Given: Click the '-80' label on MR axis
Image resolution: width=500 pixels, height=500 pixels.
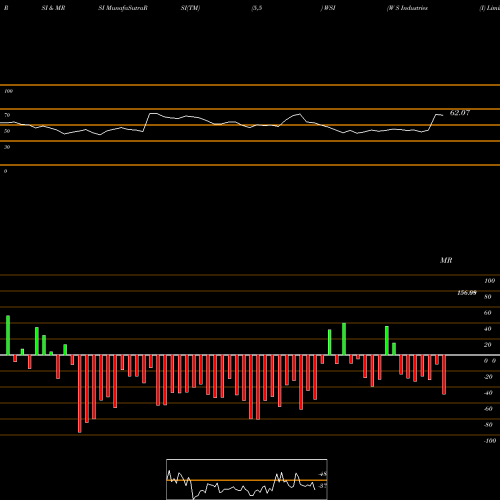Looking at the screenshot, I should 488,425.
